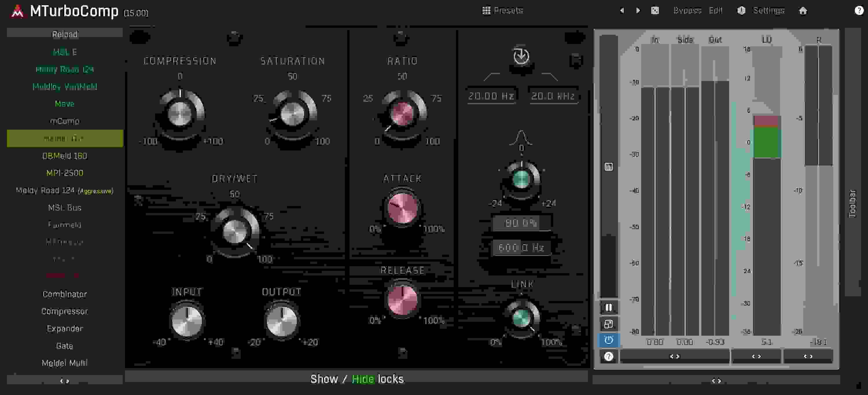Click the home icon in the toolbar

click(804, 11)
